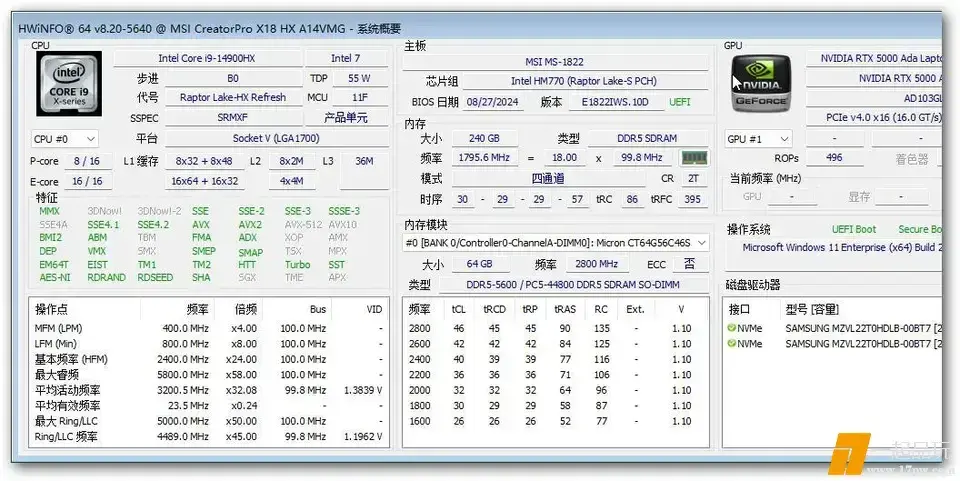Click the 16x64 + 16x32 cache value
Screen dimensions: 960x481
tap(204, 181)
